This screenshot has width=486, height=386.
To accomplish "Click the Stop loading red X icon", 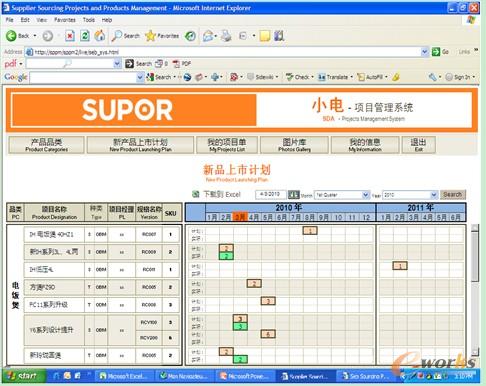I will tap(70, 36).
